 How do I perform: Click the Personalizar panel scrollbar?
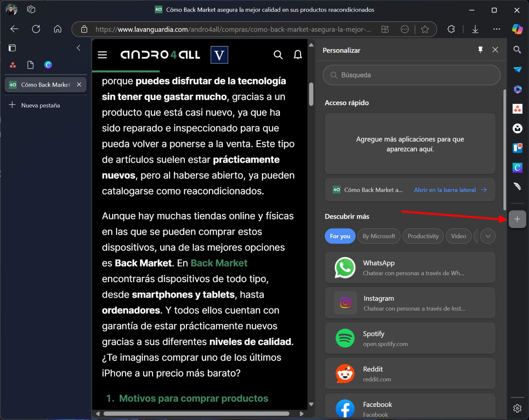(x=505, y=149)
